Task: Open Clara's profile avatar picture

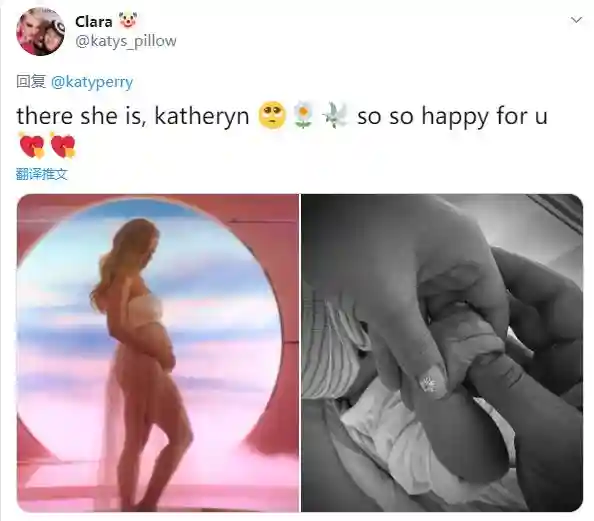Action: (40, 32)
